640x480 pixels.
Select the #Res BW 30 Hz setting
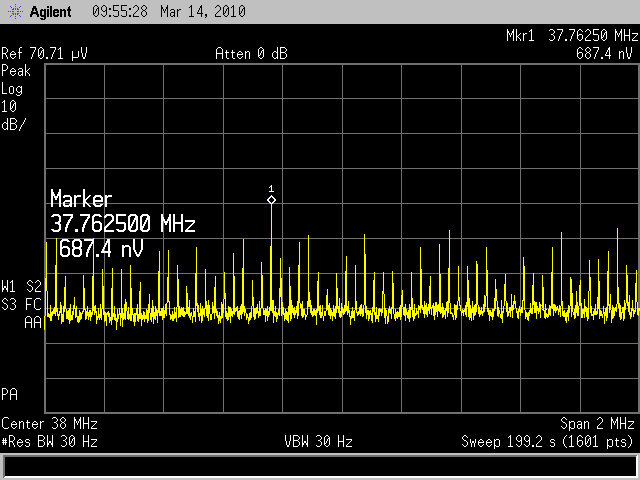(x=50, y=441)
